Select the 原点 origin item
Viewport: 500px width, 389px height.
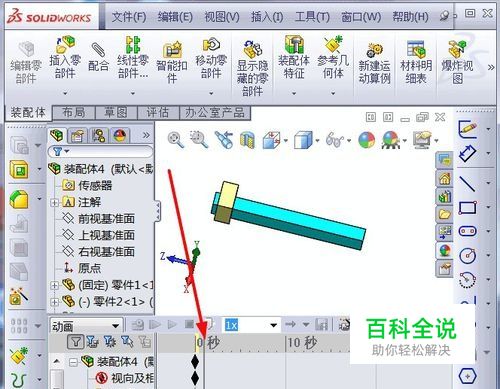coord(82,268)
